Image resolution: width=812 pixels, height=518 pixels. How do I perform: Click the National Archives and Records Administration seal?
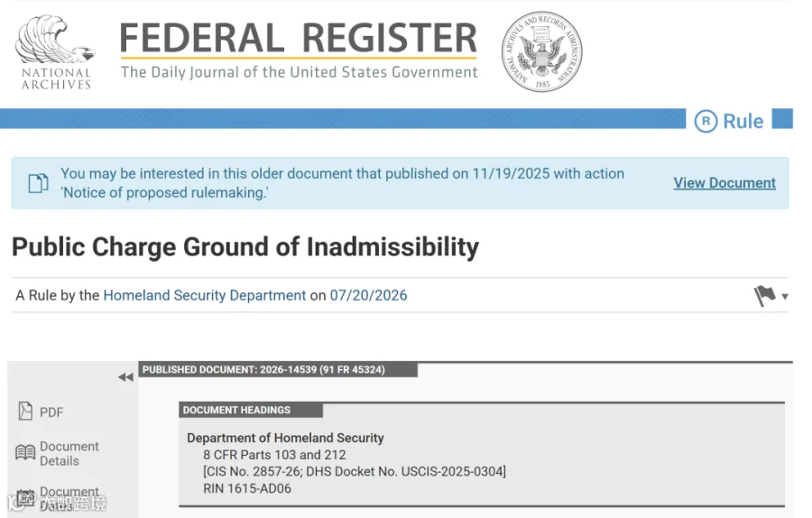coord(541,51)
